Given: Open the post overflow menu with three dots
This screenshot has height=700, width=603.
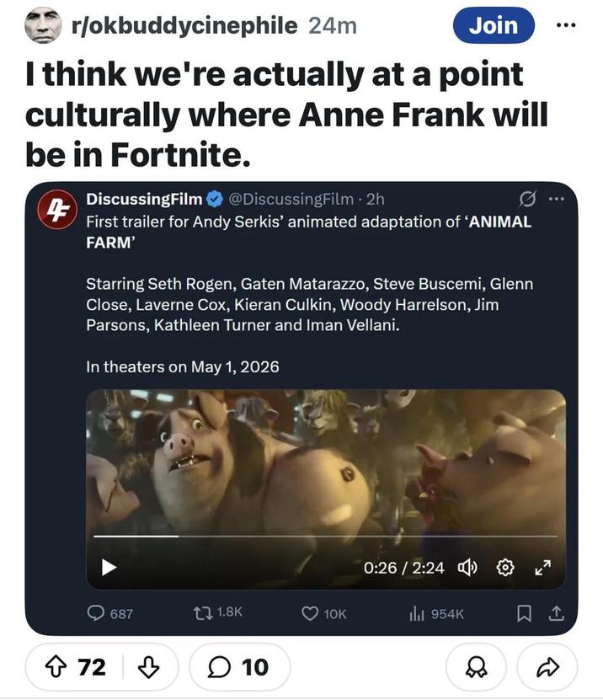Looking at the screenshot, I should point(566,25).
